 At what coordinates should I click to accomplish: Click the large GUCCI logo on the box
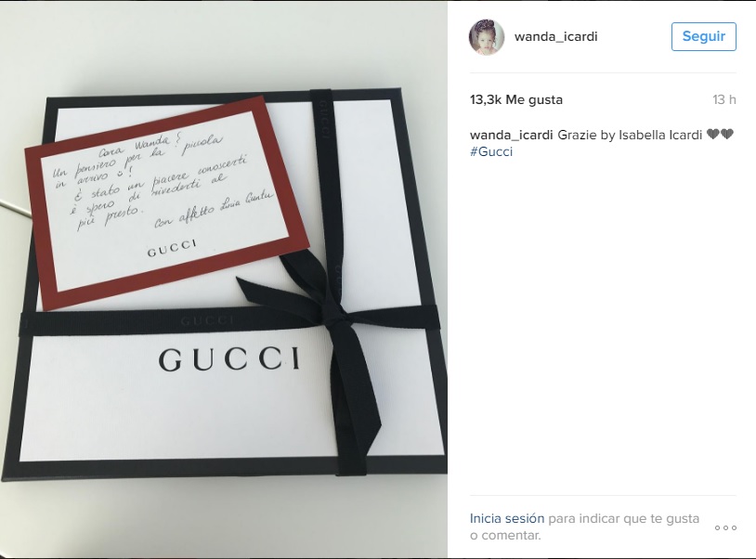pyautogui.click(x=229, y=359)
